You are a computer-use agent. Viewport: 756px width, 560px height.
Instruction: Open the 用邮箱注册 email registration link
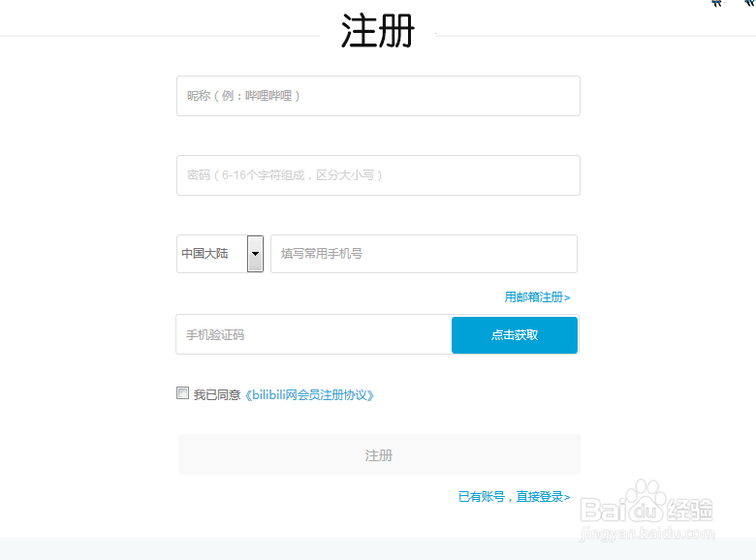pos(537,296)
